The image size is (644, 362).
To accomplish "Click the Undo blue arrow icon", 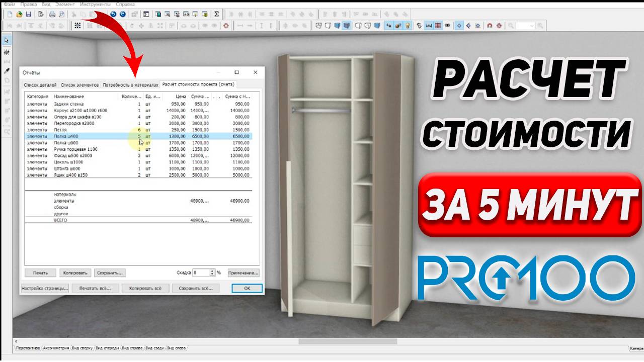I will click(113, 14).
